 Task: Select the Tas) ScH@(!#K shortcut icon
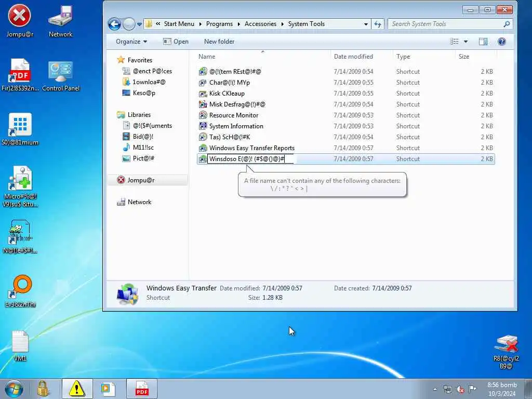[203, 137]
